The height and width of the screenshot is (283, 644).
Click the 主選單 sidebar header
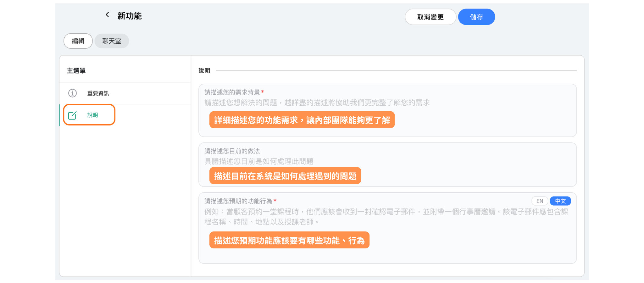76,71
